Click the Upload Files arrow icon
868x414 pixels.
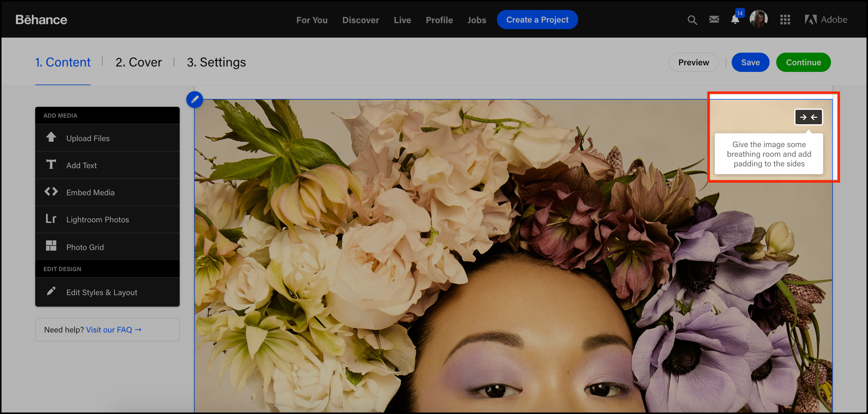tap(51, 137)
